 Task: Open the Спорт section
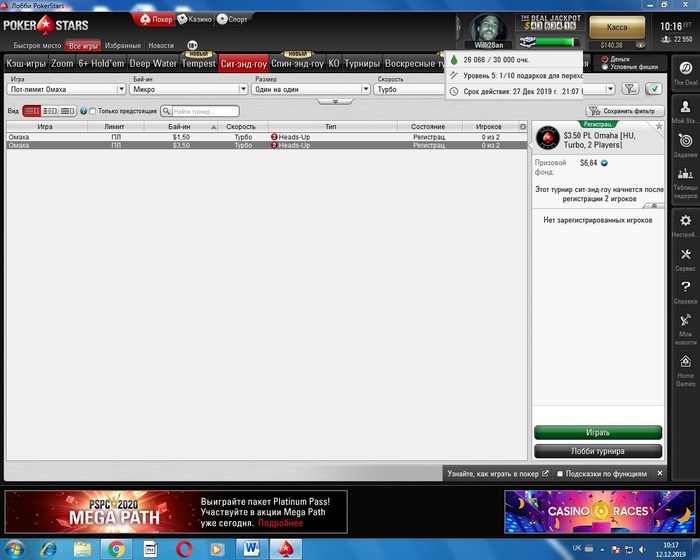233,19
